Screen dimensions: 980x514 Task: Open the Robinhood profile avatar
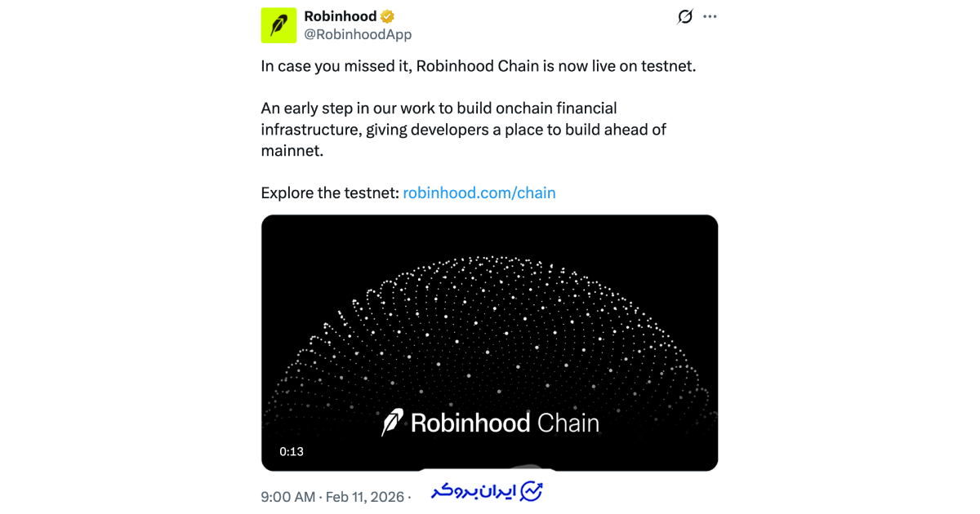278,25
